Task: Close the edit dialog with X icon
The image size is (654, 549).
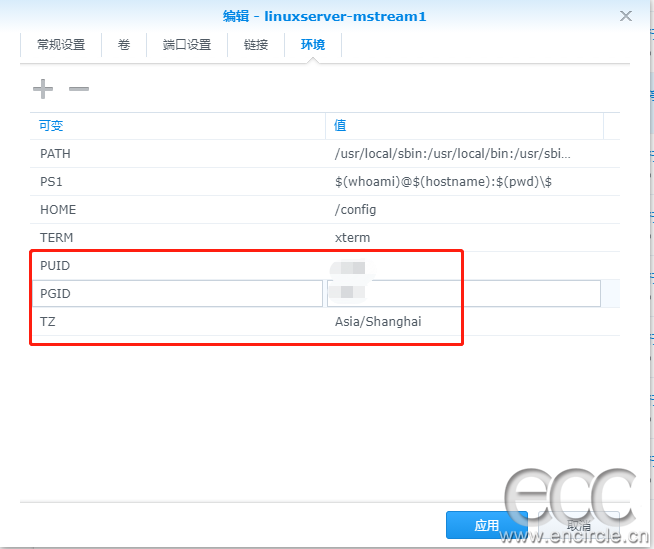Action: pos(626,16)
